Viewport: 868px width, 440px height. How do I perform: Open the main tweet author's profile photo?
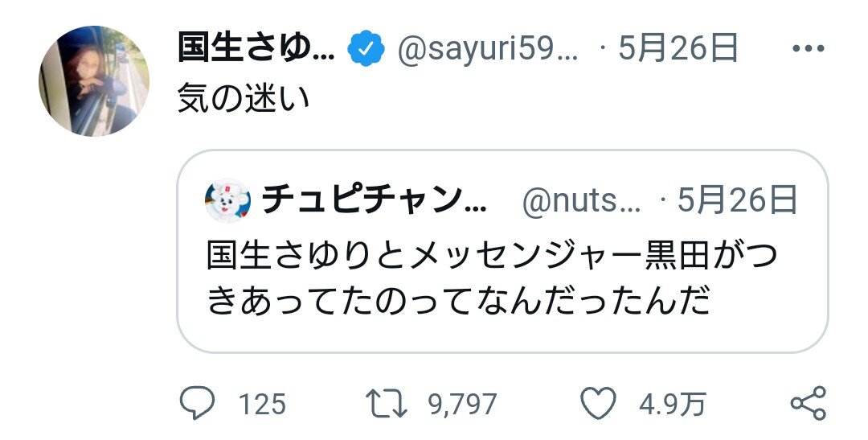click(x=94, y=80)
